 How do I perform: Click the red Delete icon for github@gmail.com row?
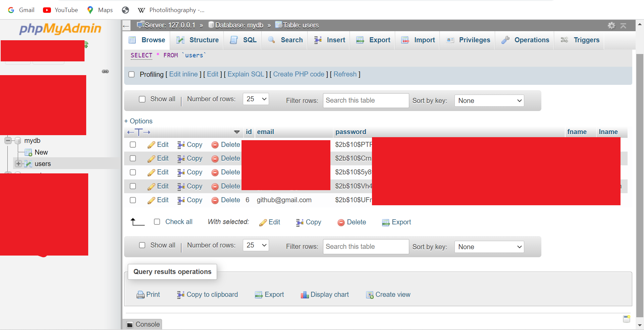tap(215, 201)
